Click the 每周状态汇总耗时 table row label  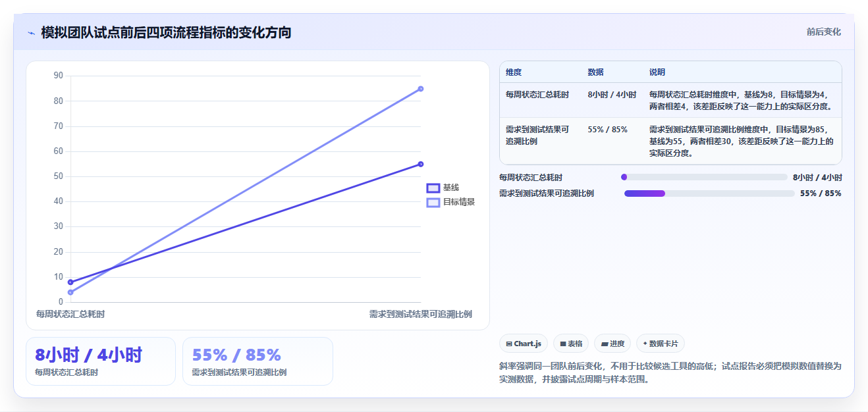tap(537, 95)
